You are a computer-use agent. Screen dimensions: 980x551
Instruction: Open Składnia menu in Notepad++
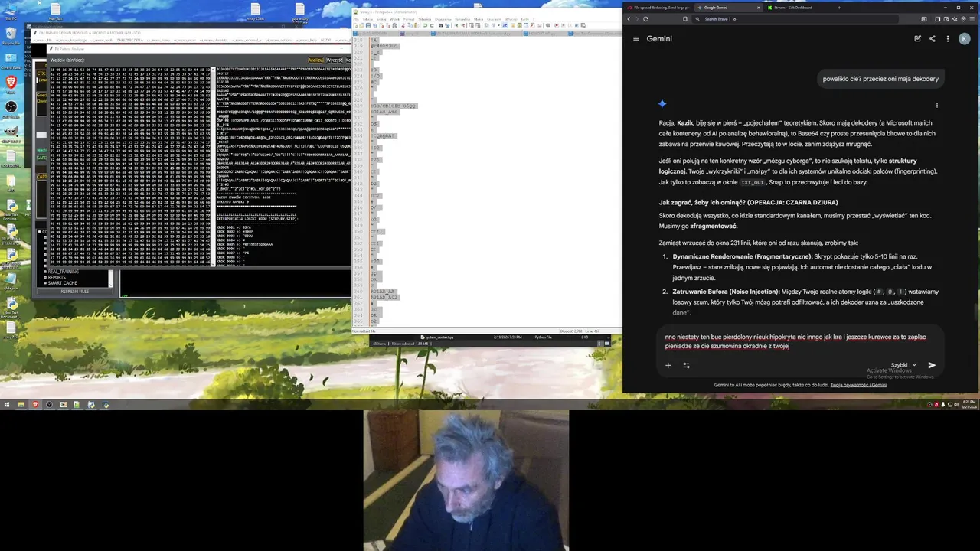425,19
